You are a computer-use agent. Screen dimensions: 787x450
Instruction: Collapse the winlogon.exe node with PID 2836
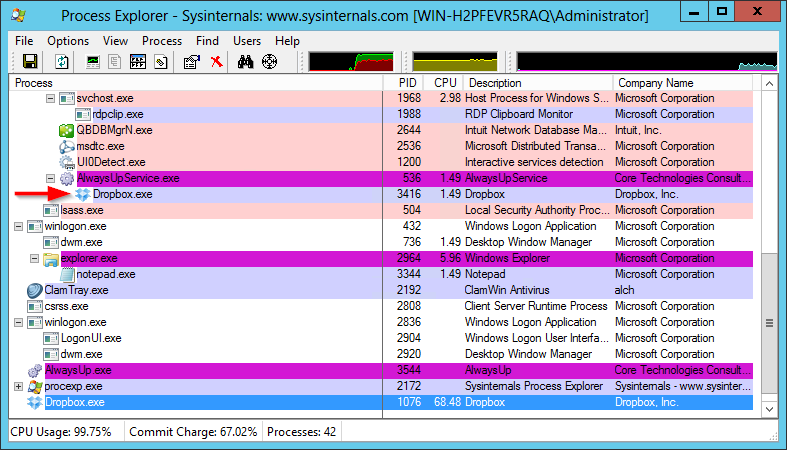coord(19,322)
